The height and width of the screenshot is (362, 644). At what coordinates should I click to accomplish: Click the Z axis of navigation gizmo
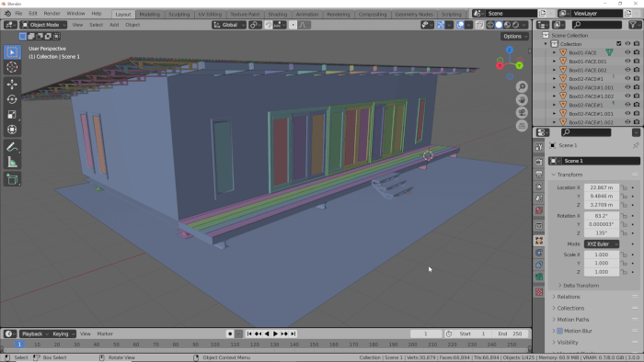[x=510, y=50]
